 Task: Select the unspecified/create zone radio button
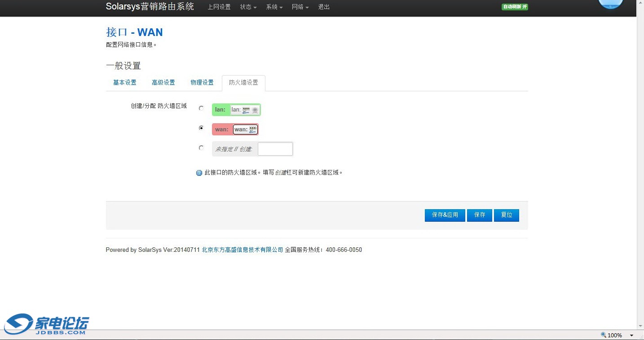201,148
